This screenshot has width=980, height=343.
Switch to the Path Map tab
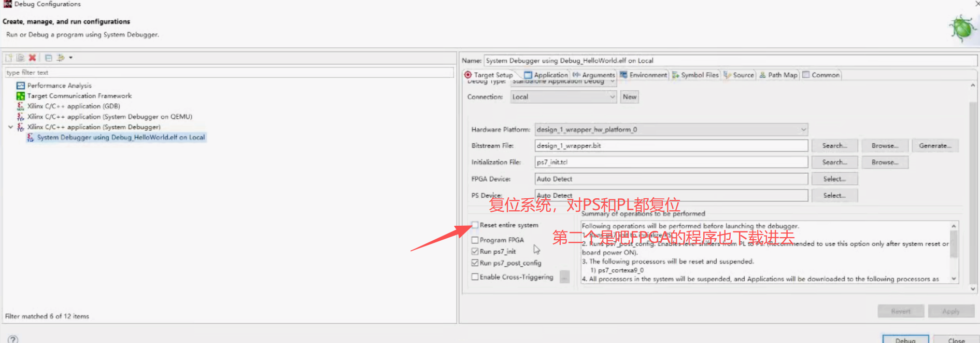click(778, 75)
